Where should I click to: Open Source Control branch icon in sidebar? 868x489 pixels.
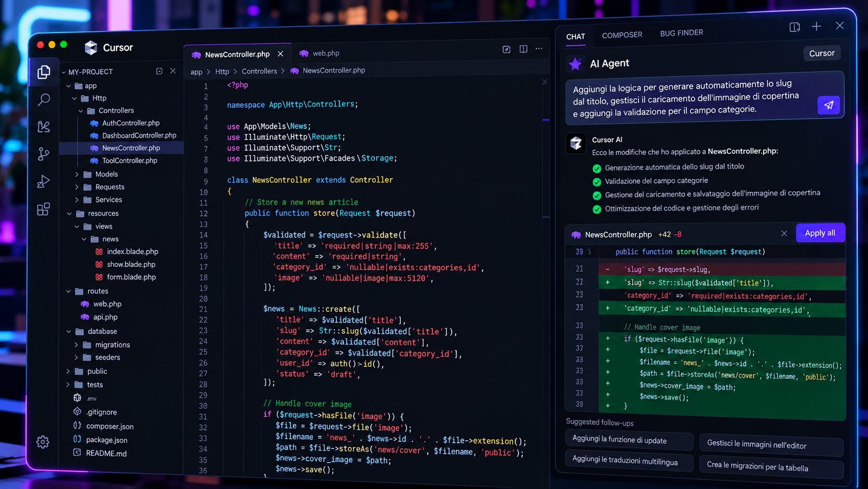click(x=44, y=154)
